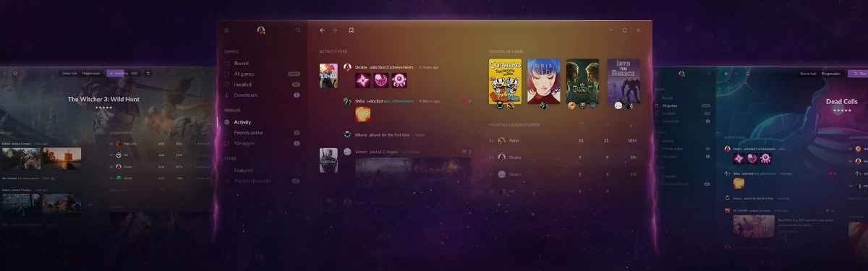
Task: Open the user profile avatar in center window
Action: click(x=261, y=30)
